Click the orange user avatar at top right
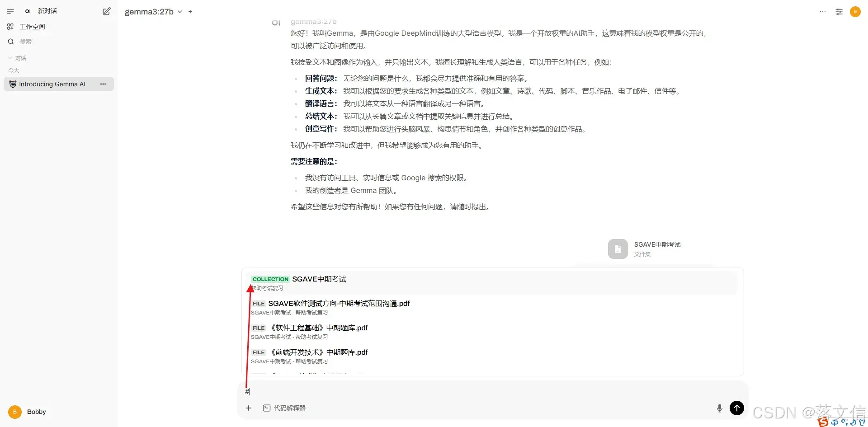This screenshot has width=868, height=427. pyautogui.click(x=855, y=12)
